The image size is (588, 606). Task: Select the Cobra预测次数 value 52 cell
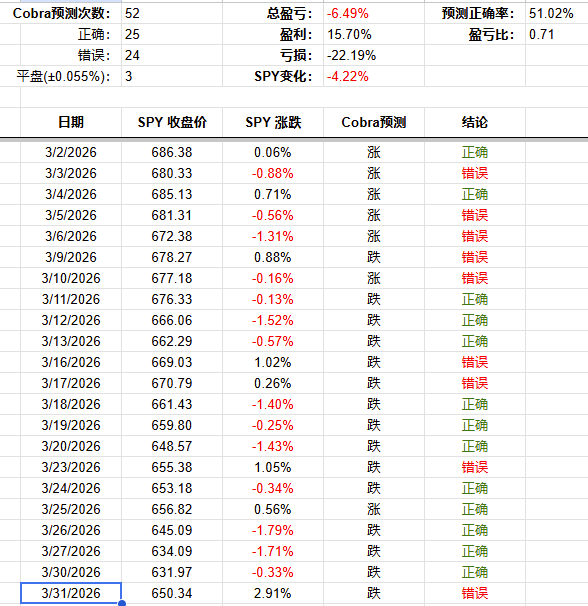point(172,14)
